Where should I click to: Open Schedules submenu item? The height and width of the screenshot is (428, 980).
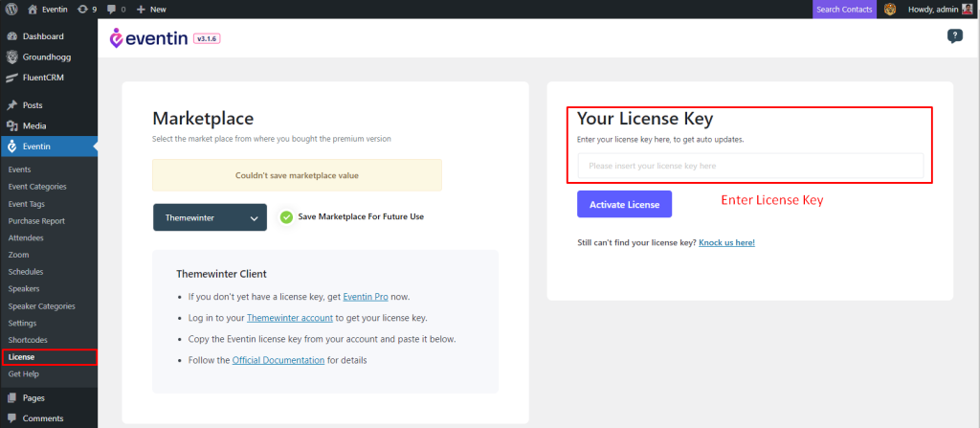pos(26,272)
